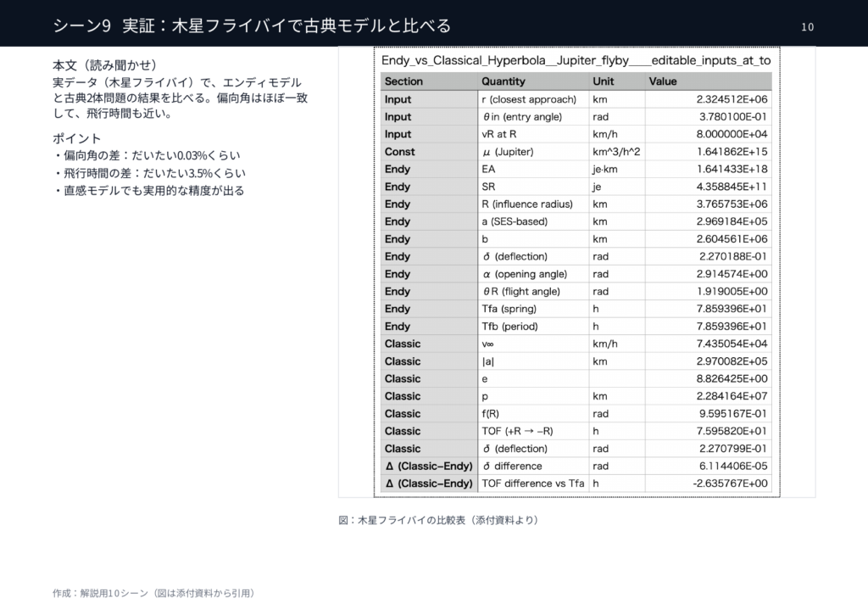Select the bullet about 偏向角の差 0.03%

coord(146,155)
